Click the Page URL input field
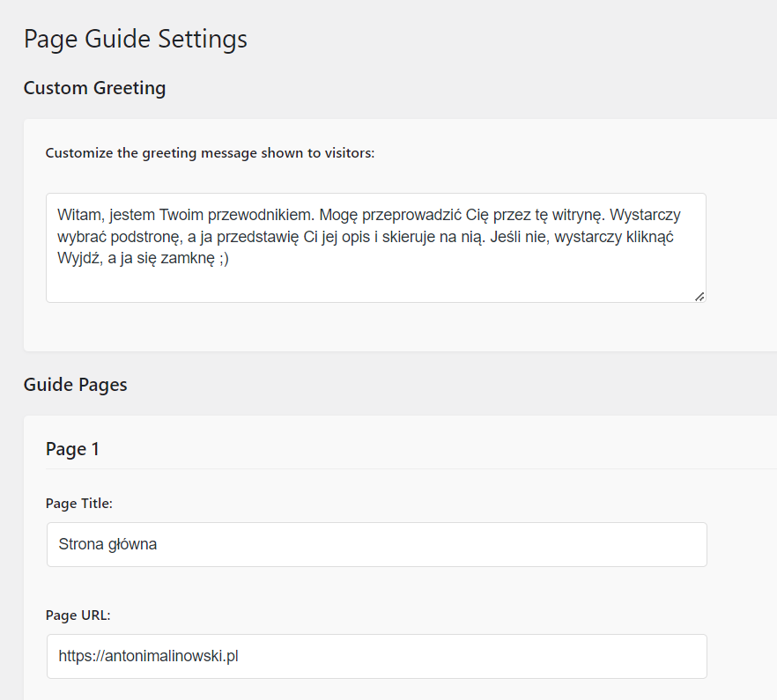Viewport: 777px width, 700px height. (377, 656)
